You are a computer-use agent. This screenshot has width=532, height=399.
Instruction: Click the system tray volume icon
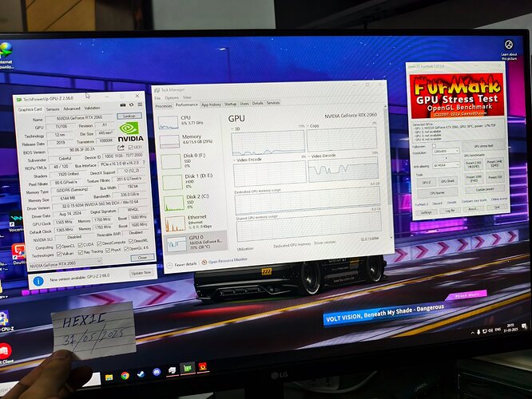(490, 330)
